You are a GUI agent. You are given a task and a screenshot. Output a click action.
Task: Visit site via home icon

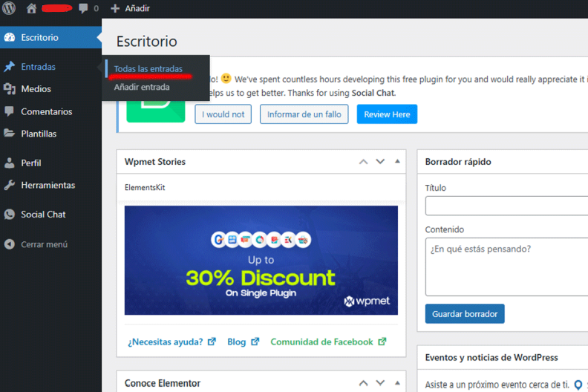pyautogui.click(x=31, y=8)
